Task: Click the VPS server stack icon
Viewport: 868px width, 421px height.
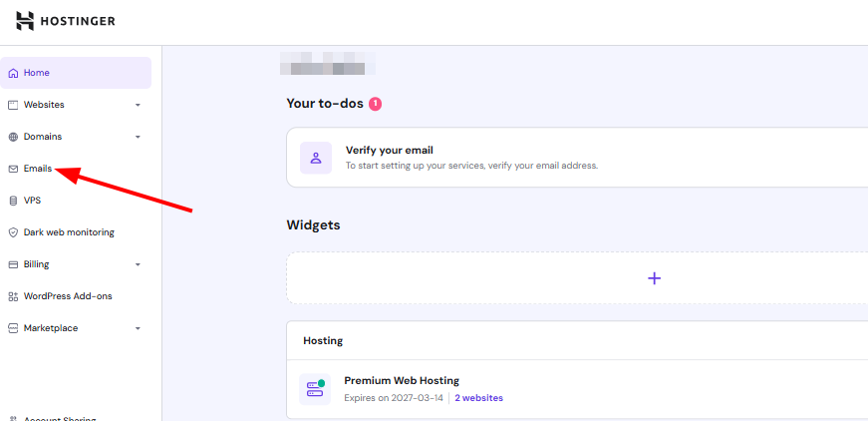Action: (x=13, y=201)
